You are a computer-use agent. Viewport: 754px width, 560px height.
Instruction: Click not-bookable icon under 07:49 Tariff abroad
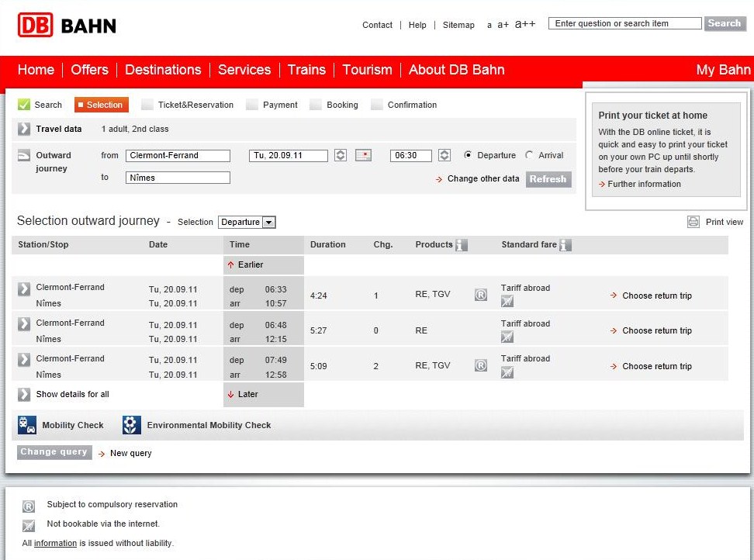click(x=507, y=372)
